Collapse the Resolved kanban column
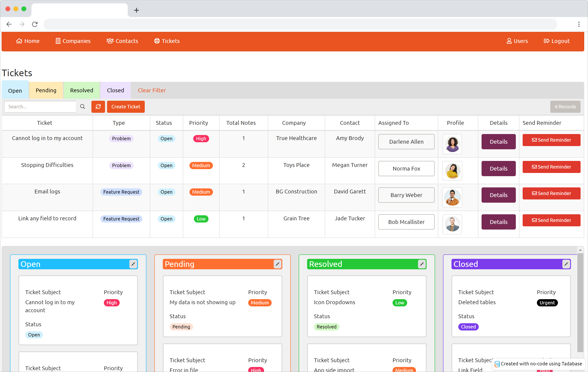Viewport: 588px width, 372px height. click(422, 264)
